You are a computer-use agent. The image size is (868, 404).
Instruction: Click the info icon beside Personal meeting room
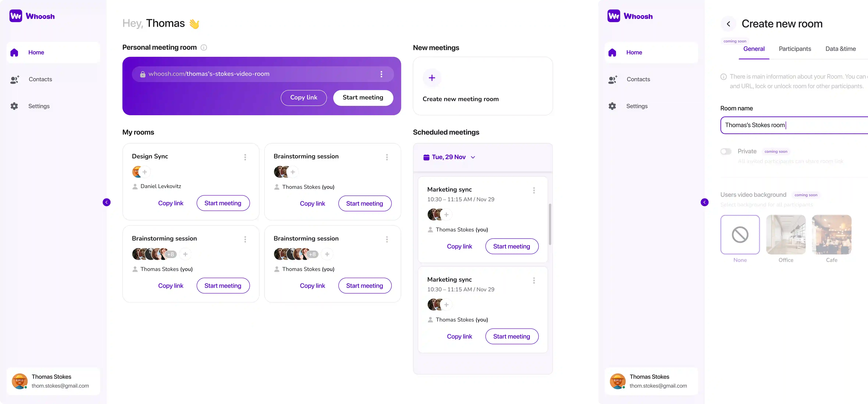pos(204,47)
